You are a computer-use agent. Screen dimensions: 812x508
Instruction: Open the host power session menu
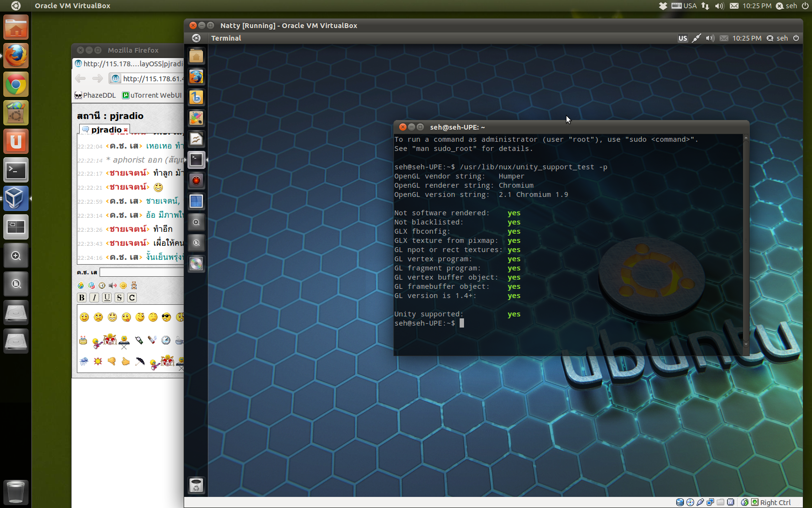(x=805, y=6)
